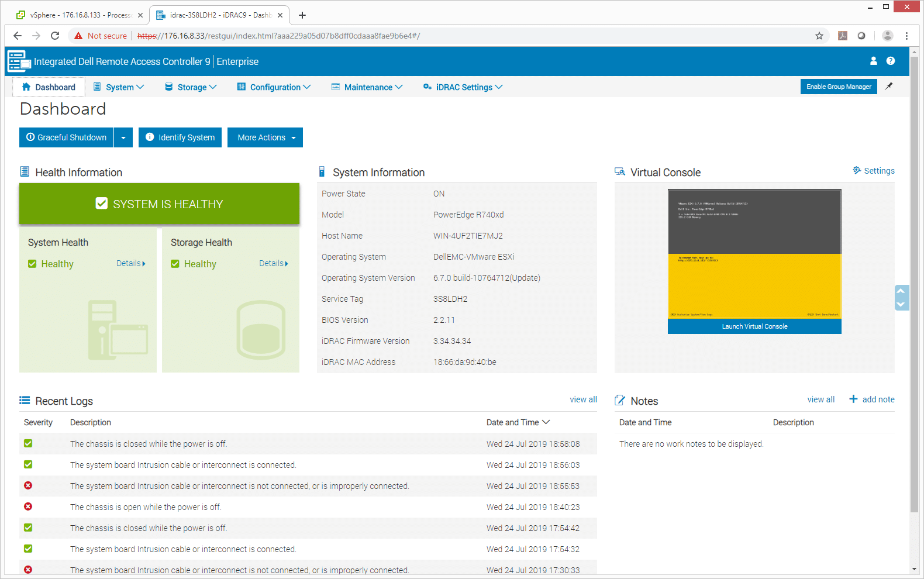Click Launch Virtual Console button

[754, 326]
